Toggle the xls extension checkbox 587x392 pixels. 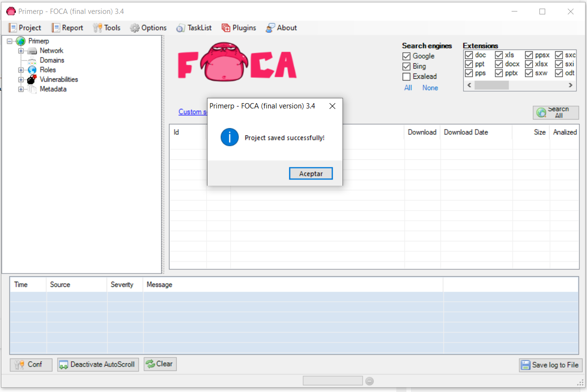pyautogui.click(x=499, y=55)
